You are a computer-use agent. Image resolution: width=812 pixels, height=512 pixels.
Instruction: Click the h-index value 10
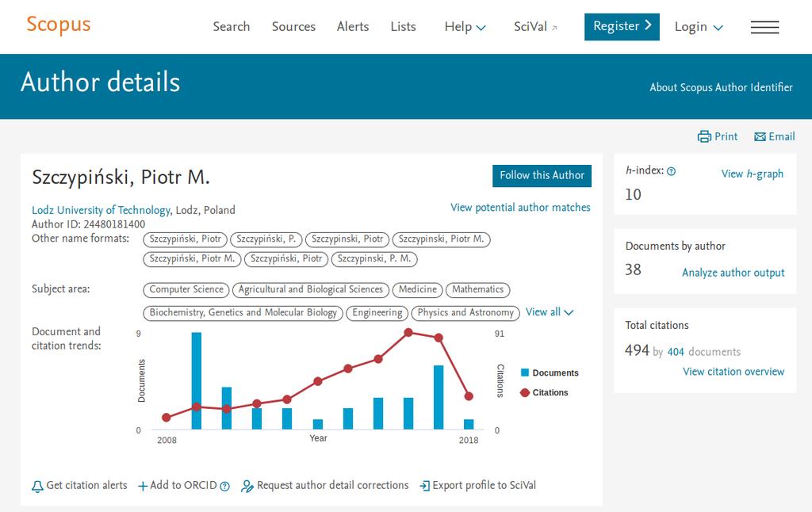click(633, 195)
